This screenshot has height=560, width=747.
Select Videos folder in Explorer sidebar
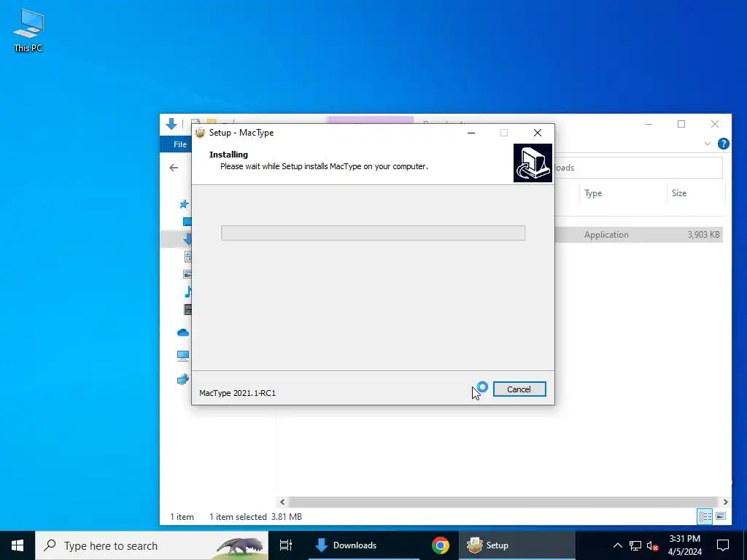pyautogui.click(x=187, y=309)
